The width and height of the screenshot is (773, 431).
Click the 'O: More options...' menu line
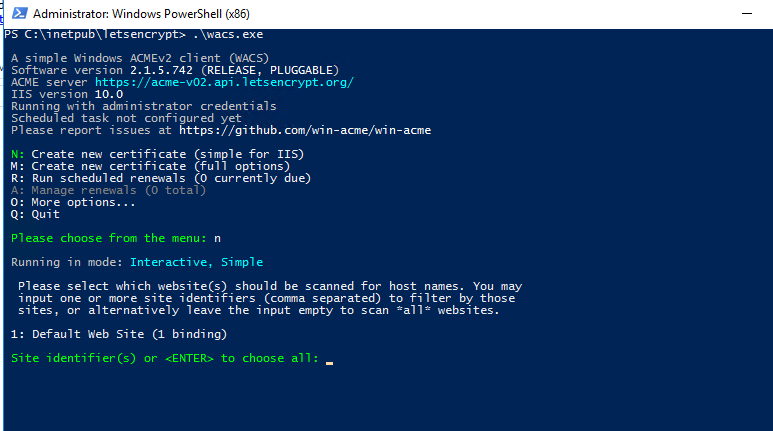(73, 202)
